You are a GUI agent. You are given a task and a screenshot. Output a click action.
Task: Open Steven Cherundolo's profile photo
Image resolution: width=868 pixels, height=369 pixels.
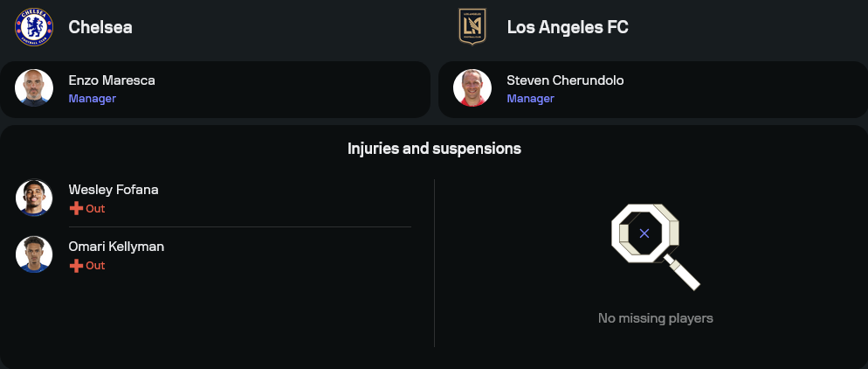(472, 88)
